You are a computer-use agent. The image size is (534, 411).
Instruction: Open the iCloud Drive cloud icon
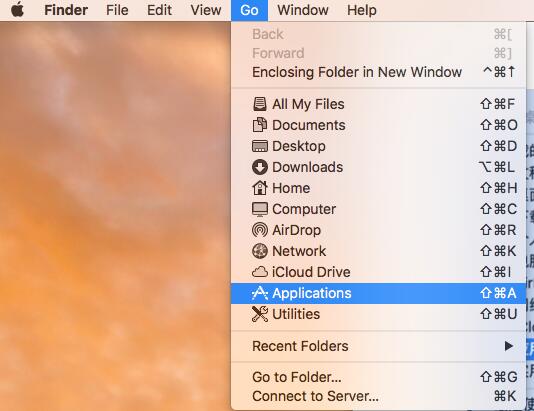260,272
